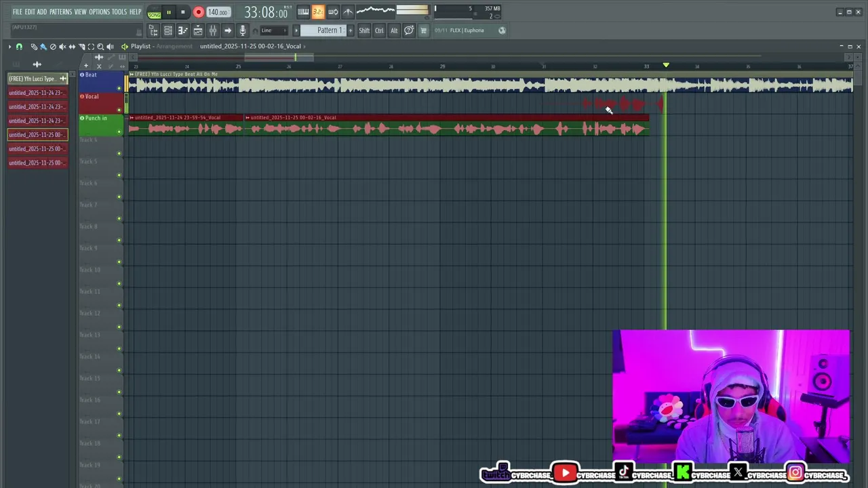The width and height of the screenshot is (868, 488).
Task: Mute the Vocal track green dot
Action: coord(119,110)
